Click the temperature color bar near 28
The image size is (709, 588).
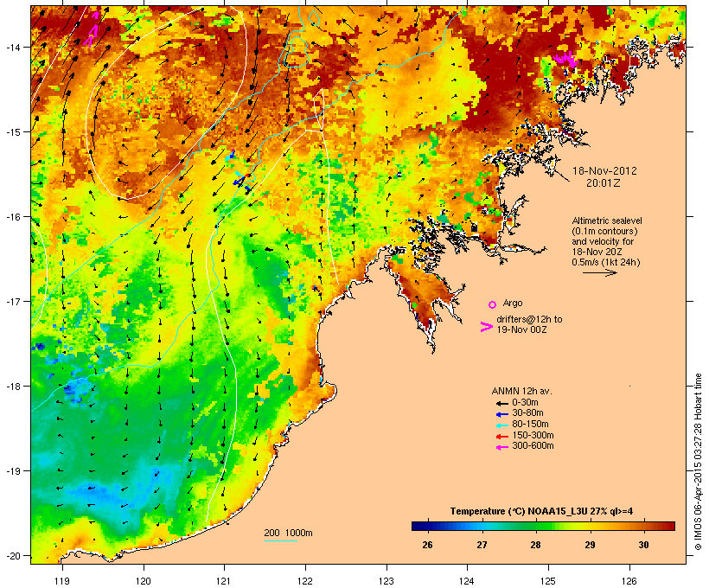(x=535, y=526)
